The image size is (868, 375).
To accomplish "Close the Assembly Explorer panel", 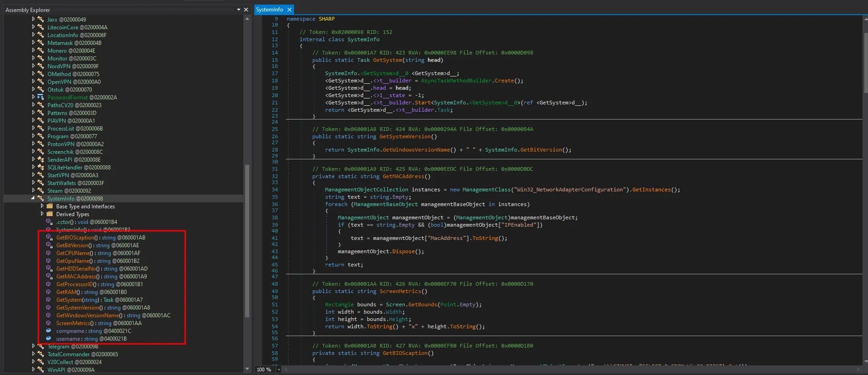I will tap(246, 10).
